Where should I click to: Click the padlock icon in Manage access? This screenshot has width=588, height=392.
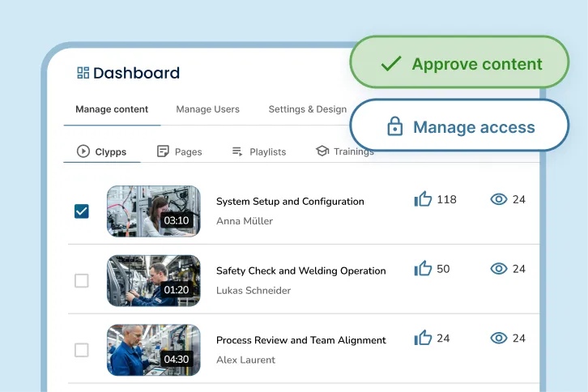[395, 126]
